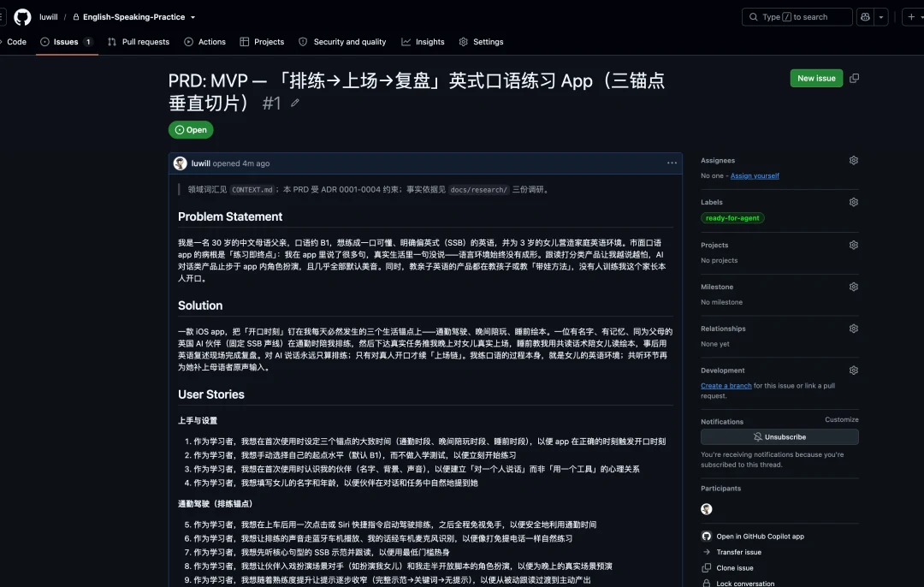Switch to the Issues tab

[67, 42]
